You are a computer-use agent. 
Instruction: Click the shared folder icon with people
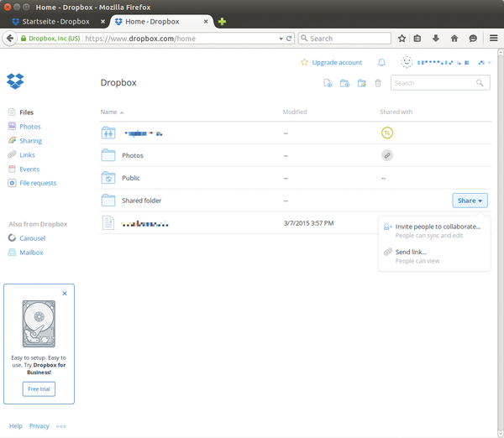click(x=108, y=133)
